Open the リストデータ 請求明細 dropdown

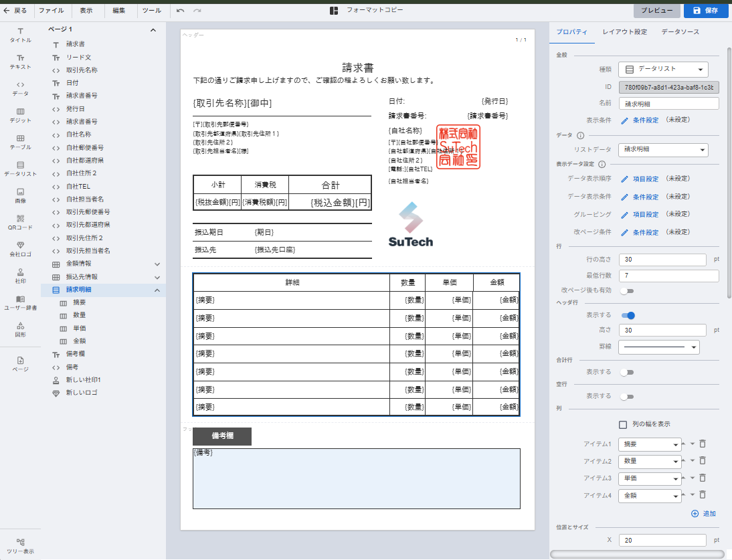(x=663, y=150)
